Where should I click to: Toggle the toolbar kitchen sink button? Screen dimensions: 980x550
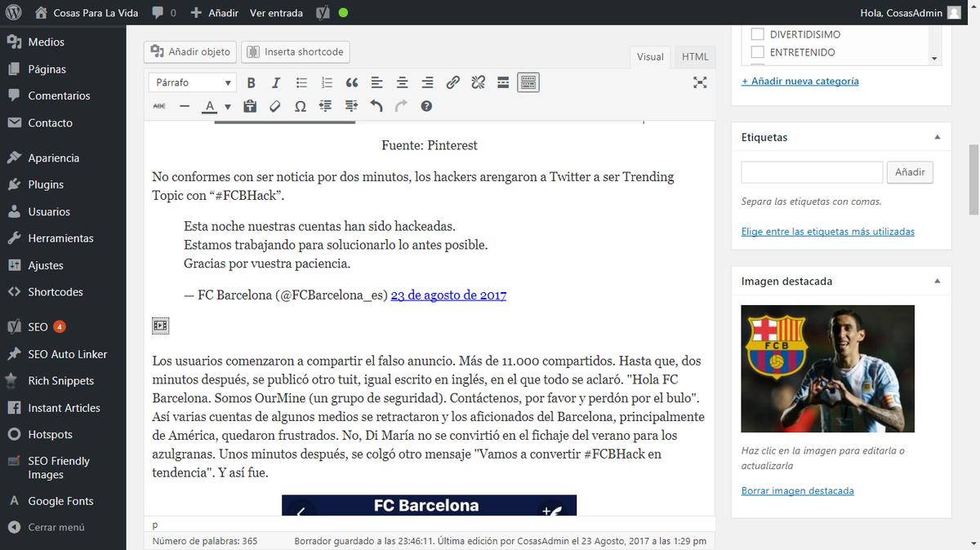[x=528, y=82]
